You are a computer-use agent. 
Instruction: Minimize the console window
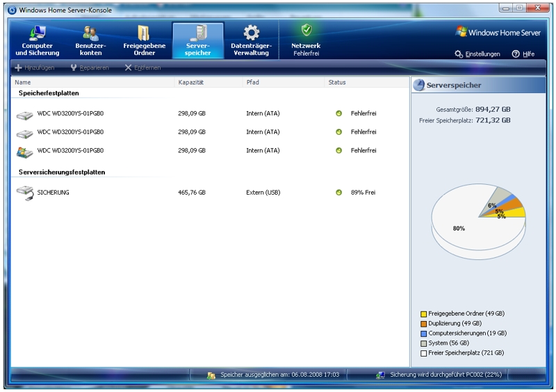pyautogui.click(x=506, y=8)
